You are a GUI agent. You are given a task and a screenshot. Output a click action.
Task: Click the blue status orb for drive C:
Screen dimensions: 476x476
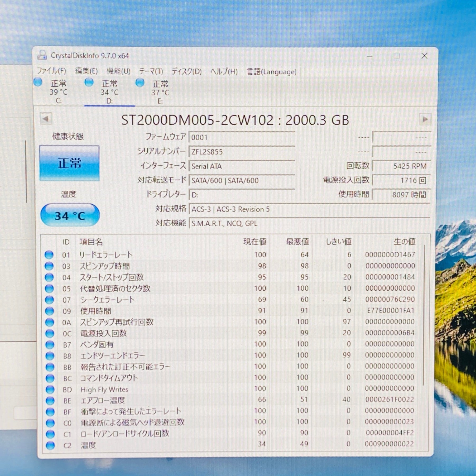click(x=38, y=82)
